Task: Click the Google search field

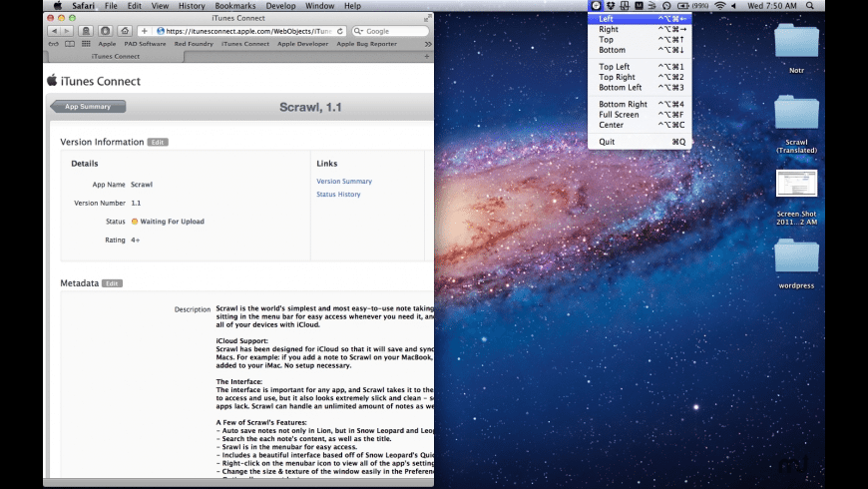Action: pos(391,31)
